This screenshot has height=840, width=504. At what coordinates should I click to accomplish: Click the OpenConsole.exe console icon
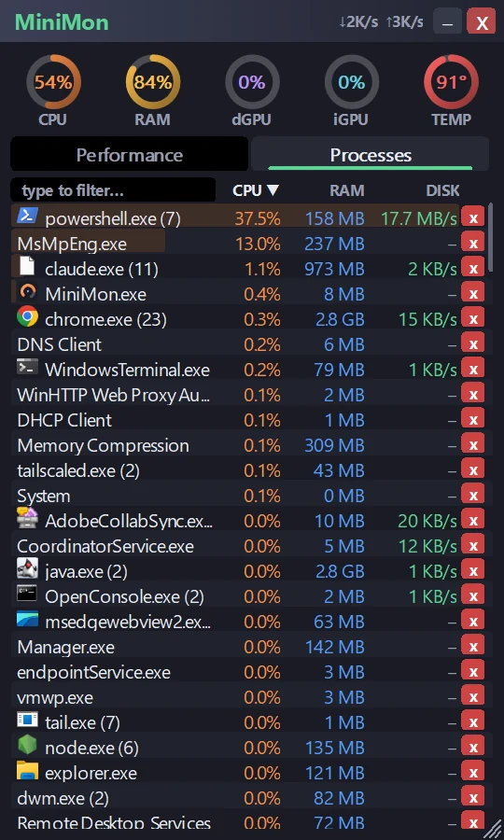click(x=27, y=595)
